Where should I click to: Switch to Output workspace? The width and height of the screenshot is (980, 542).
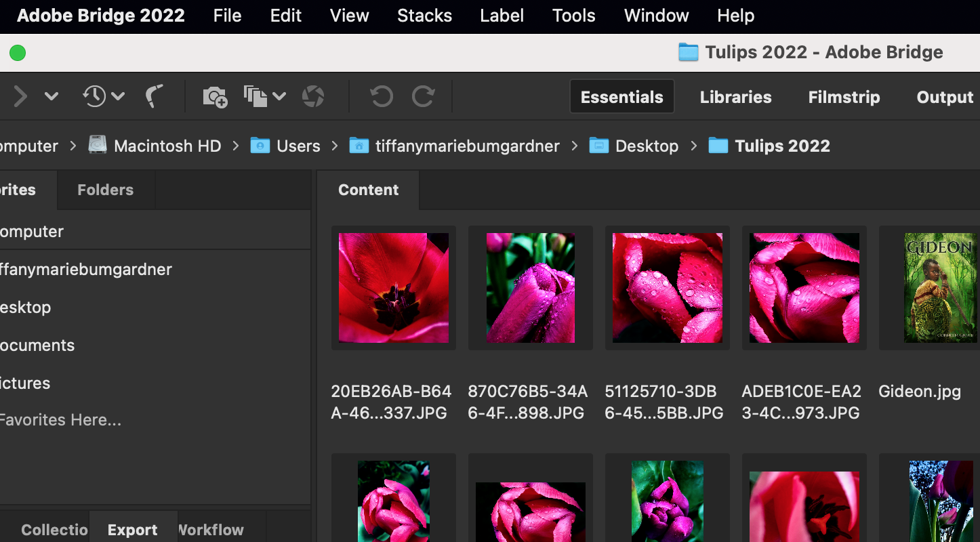(945, 97)
